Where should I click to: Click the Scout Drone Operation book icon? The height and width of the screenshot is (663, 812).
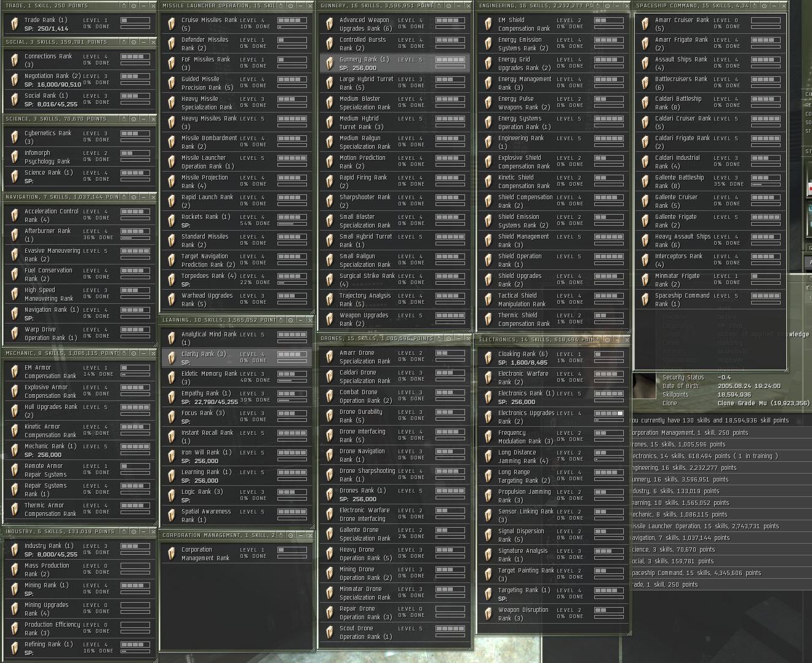[x=330, y=632]
